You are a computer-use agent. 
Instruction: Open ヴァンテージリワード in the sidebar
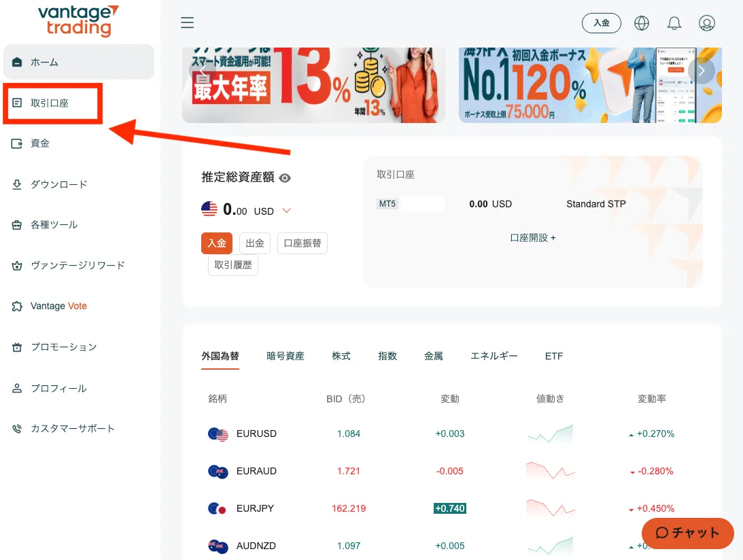[x=79, y=265]
